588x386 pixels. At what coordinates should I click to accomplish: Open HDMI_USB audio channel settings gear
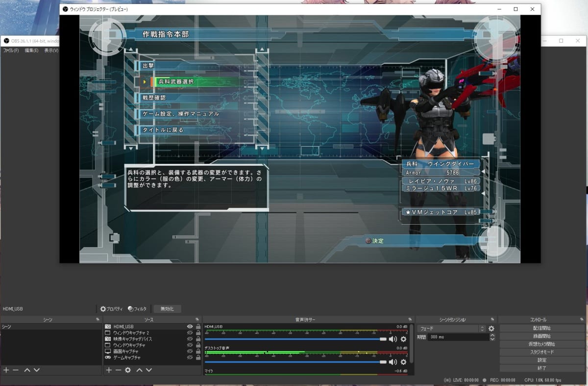[403, 339]
